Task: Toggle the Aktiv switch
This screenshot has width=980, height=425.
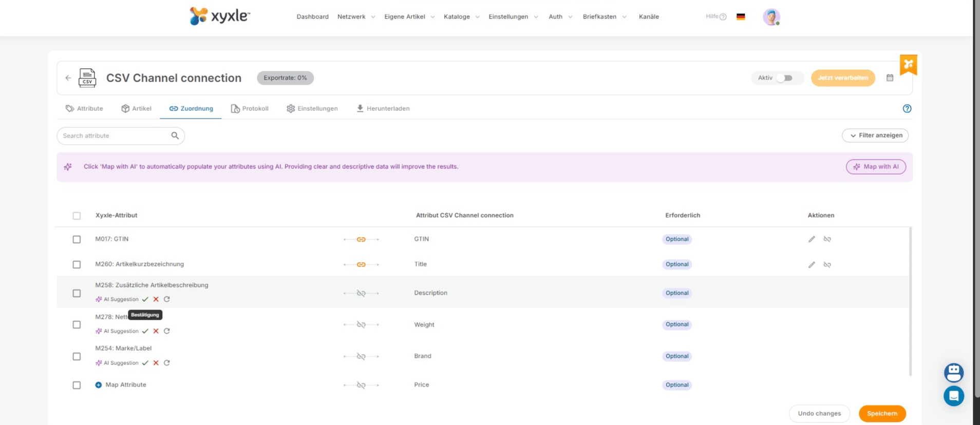Action: pyautogui.click(x=784, y=78)
